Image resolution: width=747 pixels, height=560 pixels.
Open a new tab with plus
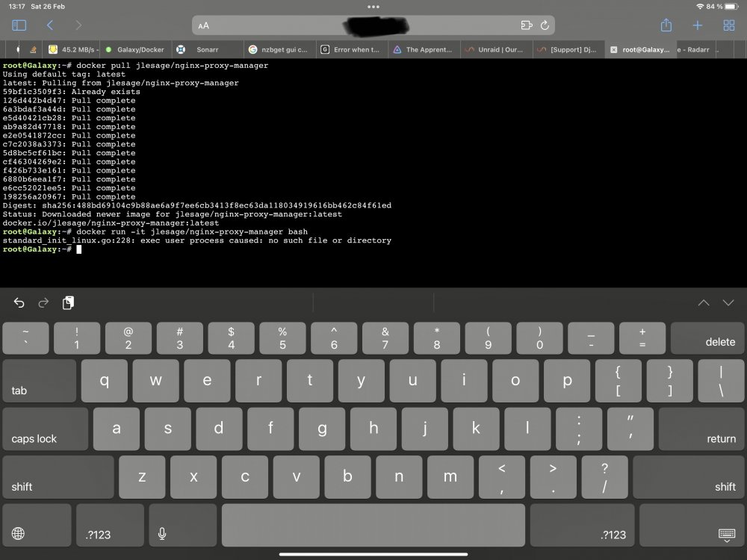[698, 25]
